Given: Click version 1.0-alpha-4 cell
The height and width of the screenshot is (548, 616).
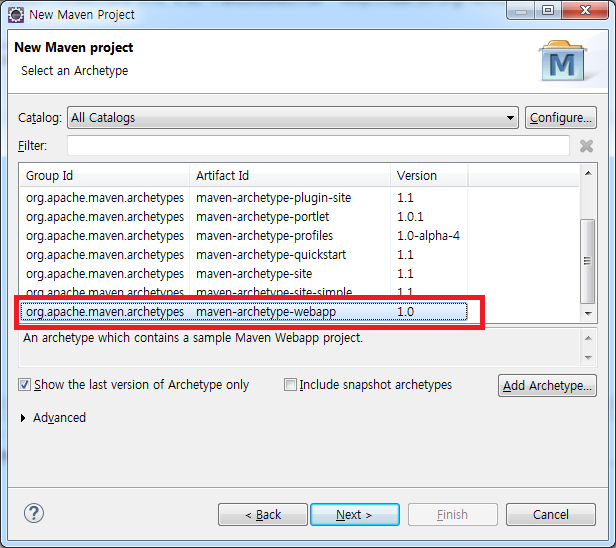Looking at the screenshot, I should pyautogui.click(x=428, y=236).
